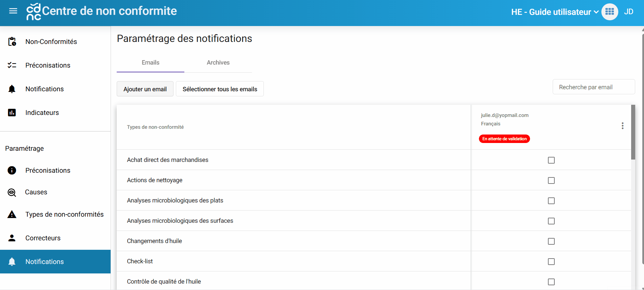Screen dimensions: 644x290
Task: Open the hamburger navigation menu
Action: click(13, 11)
